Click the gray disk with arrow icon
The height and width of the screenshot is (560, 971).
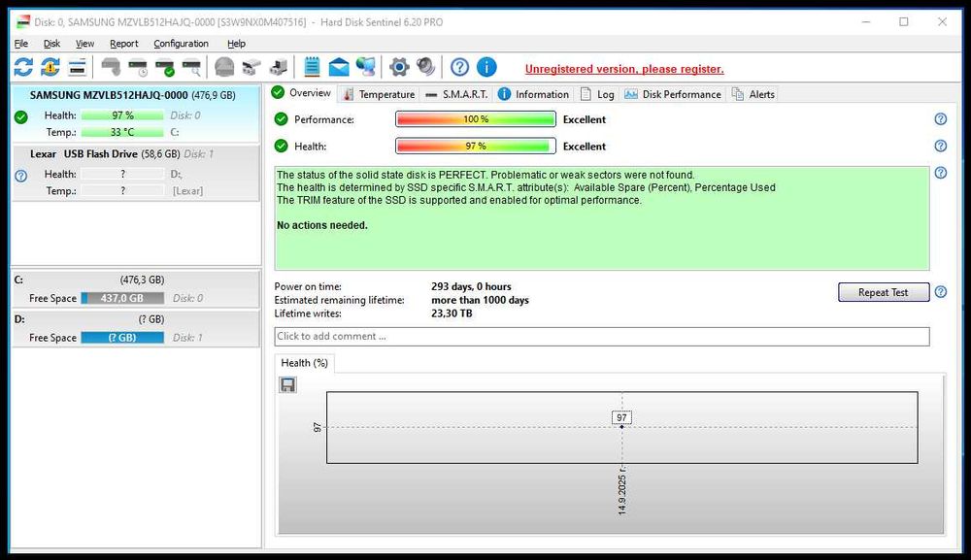coord(111,67)
